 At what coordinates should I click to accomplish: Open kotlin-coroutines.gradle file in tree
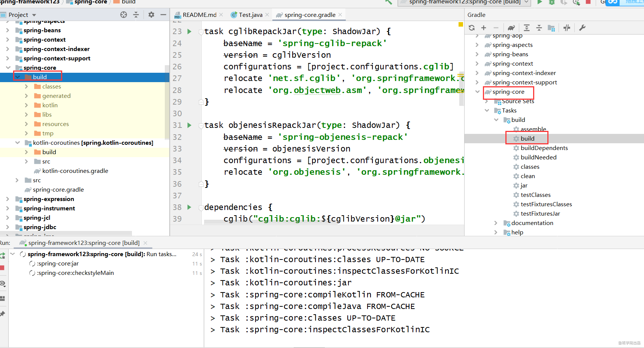(75, 171)
